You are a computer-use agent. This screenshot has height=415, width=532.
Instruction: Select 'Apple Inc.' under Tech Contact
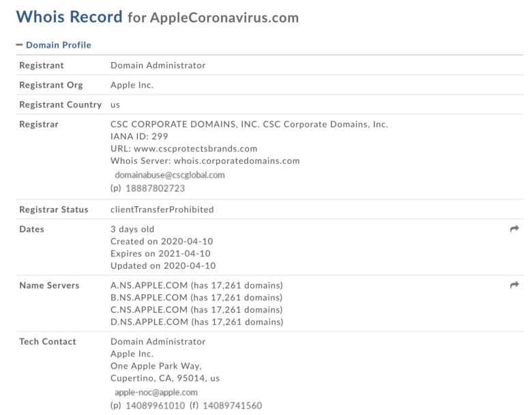tap(132, 354)
